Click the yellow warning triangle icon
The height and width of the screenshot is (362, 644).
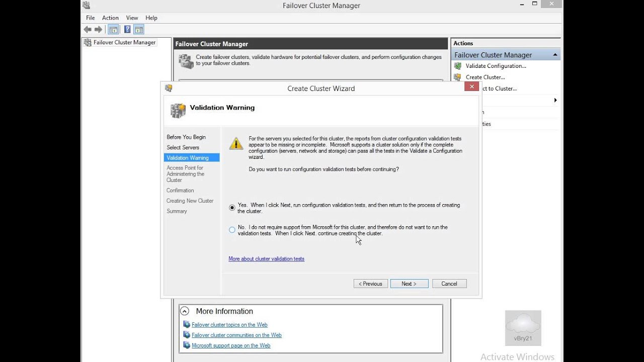pyautogui.click(x=236, y=143)
